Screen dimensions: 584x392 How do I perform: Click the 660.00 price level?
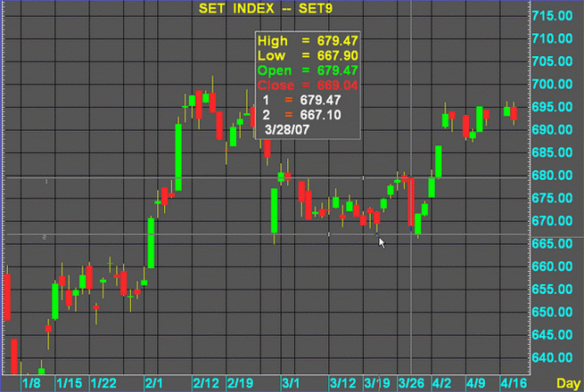[x=552, y=266]
